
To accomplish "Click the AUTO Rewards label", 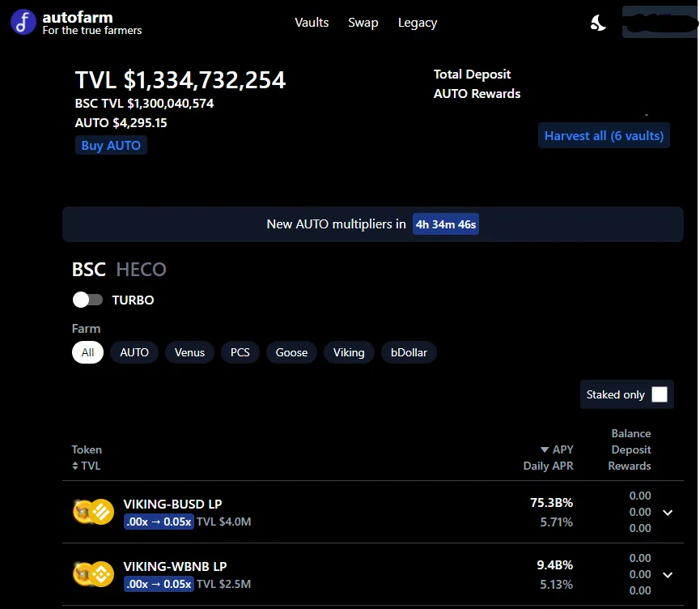I will 477,94.
